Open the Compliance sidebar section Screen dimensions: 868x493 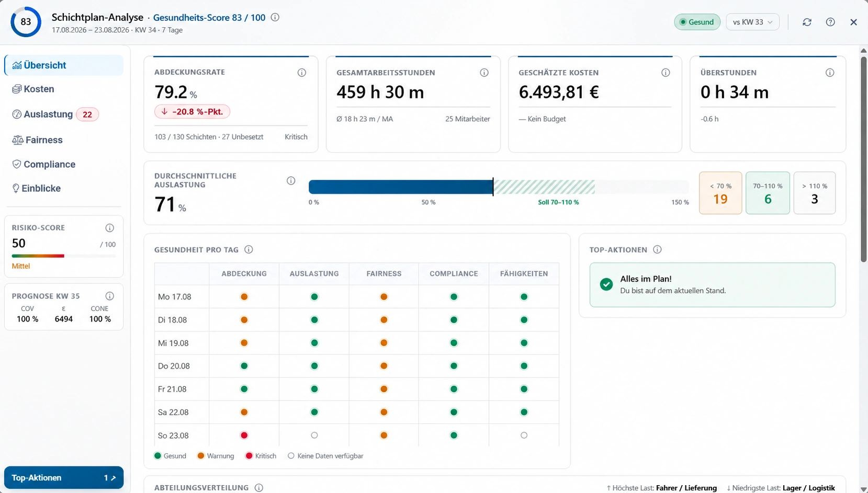point(64,164)
